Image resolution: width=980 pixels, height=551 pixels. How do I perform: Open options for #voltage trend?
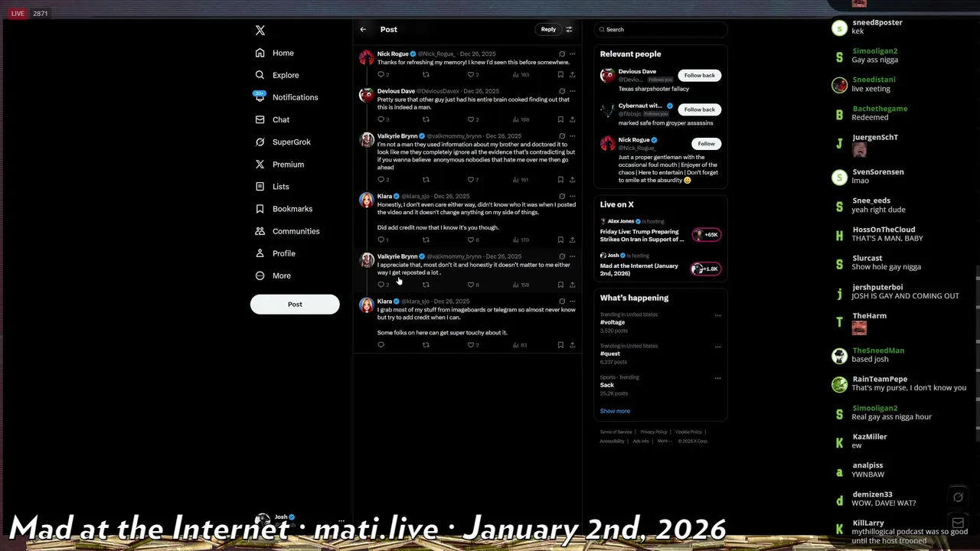coord(717,315)
